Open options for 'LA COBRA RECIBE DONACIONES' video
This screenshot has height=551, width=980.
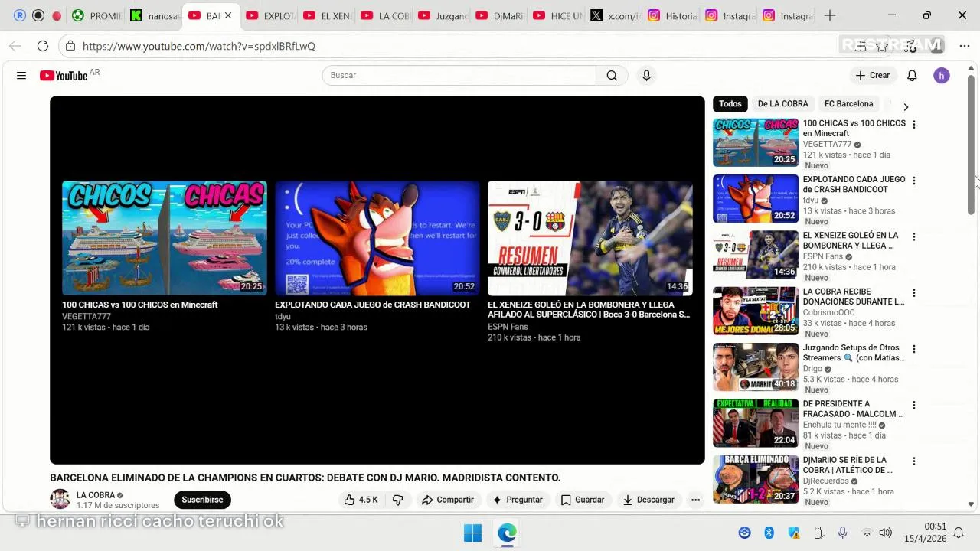pos(913,293)
